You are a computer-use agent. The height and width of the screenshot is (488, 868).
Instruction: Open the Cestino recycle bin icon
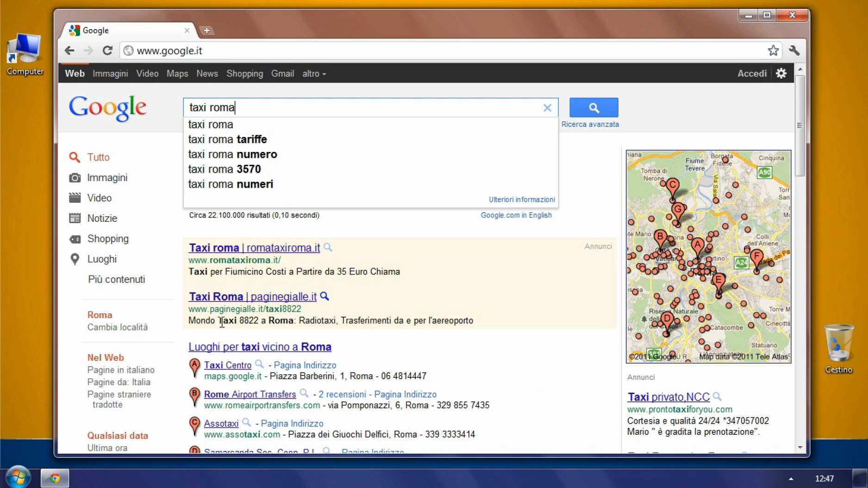pyautogui.click(x=838, y=349)
